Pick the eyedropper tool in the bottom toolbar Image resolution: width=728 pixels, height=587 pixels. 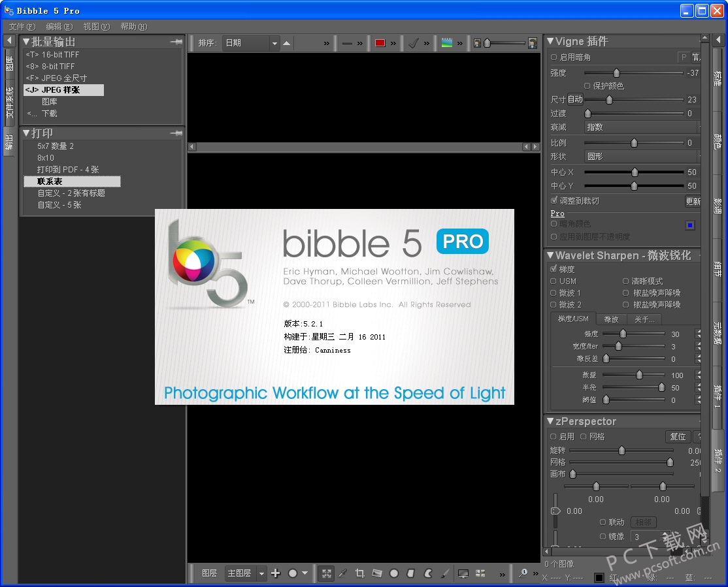coord(342,573)
